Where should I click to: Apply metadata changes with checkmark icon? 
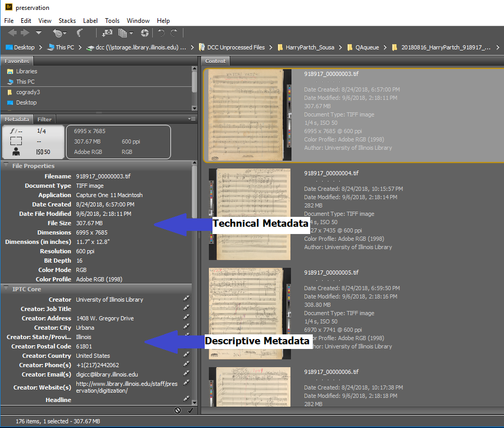(x=190, y=410)
